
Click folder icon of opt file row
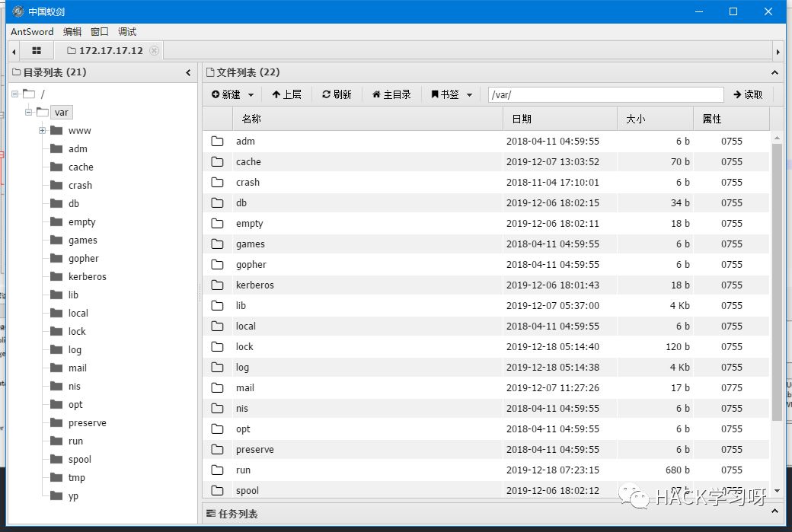pyautogui.click(x=217, y=429)
